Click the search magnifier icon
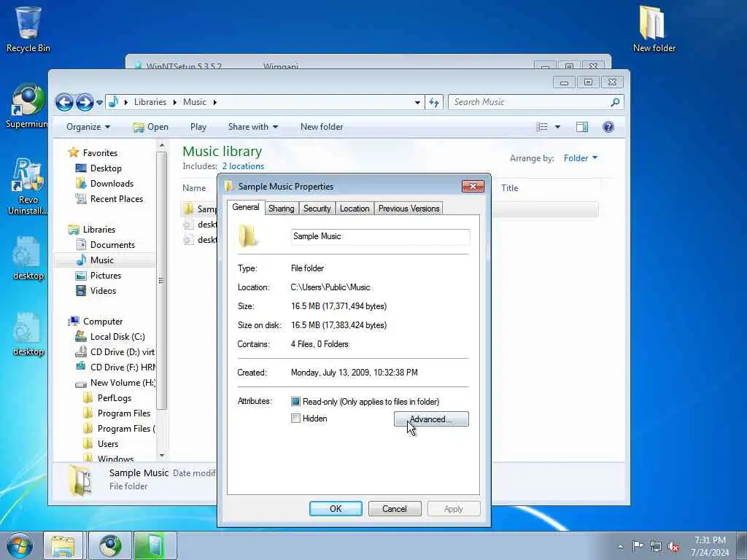The height and width of the screenshot is (560, 747). coord(615,102)
